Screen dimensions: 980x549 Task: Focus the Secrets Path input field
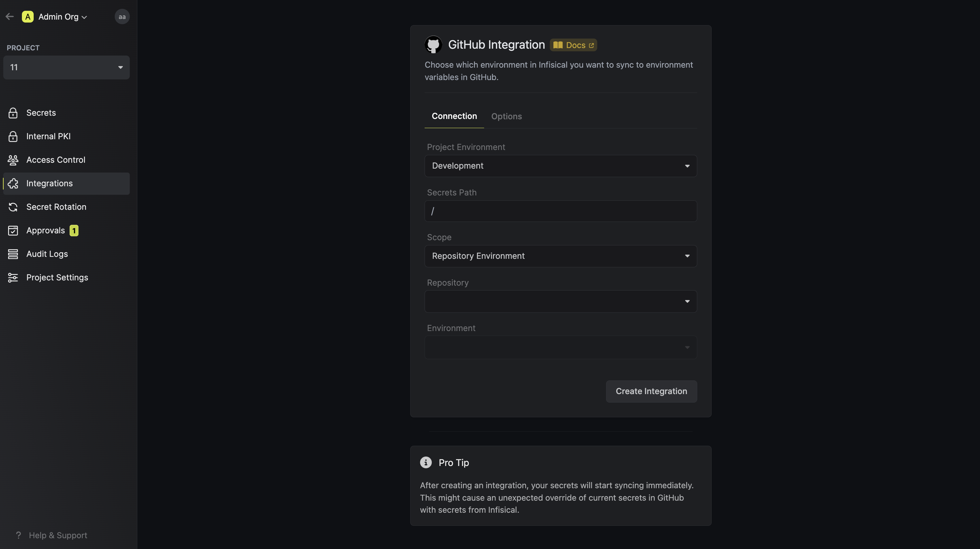(561, 211)
